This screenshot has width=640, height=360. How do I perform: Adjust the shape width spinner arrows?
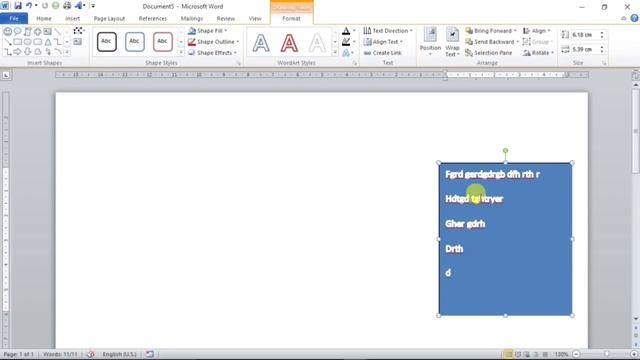(x=602, y=49)
